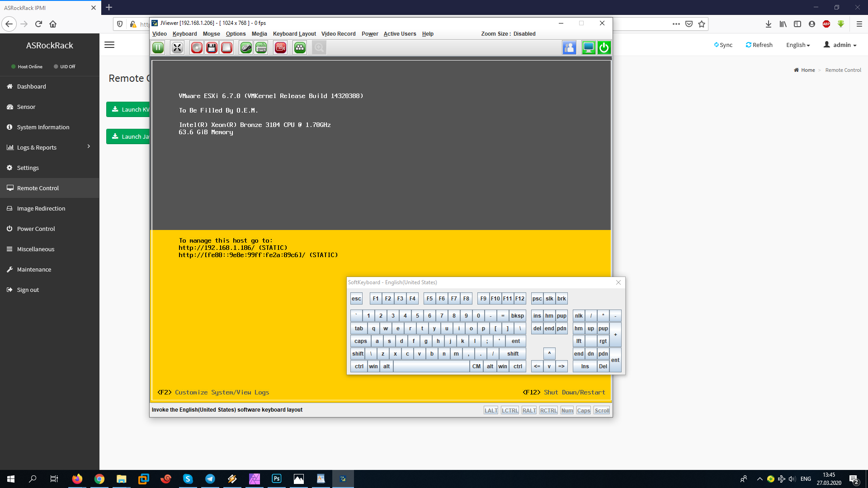The height and width of the screenshot is (488, 868).
Task: Open floppy disk media redirection icon
Action: click(212, 47)
